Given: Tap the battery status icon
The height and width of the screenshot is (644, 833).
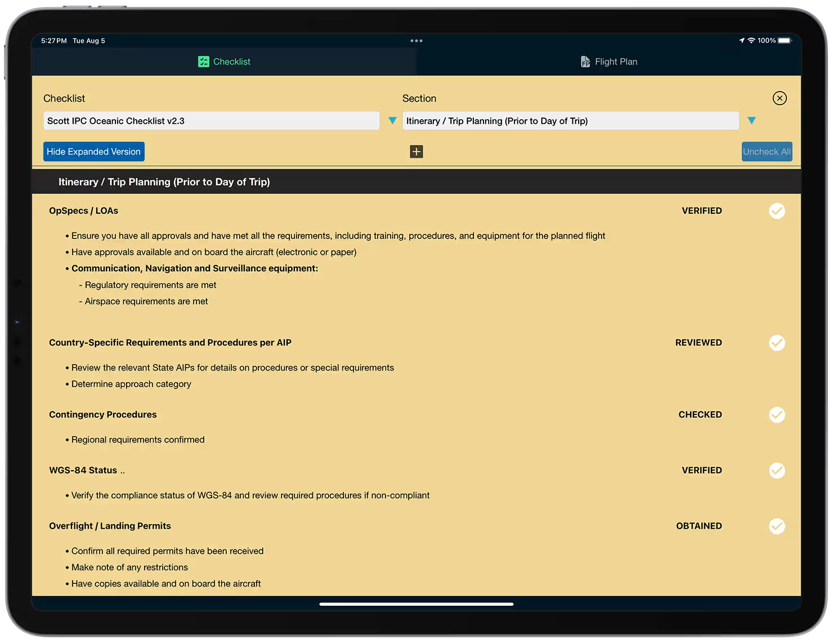Looking at the screenshot, I should pyautogui.click(x=785, y=40).
